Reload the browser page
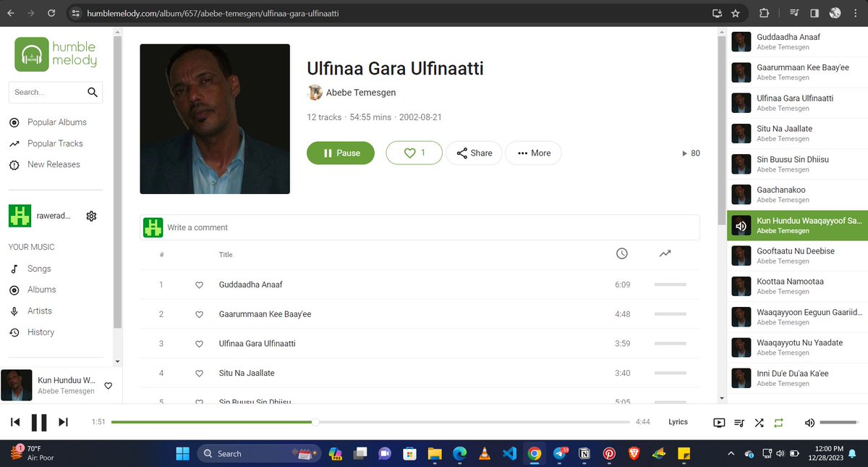Image resolution: width=868 pixels, height=467 pixels. click(51, 13)
